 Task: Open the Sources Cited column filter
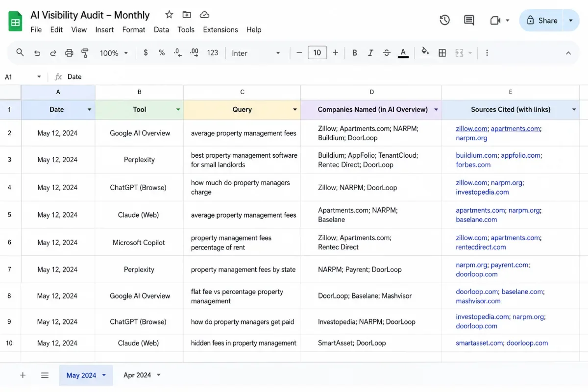pos(574,110)
